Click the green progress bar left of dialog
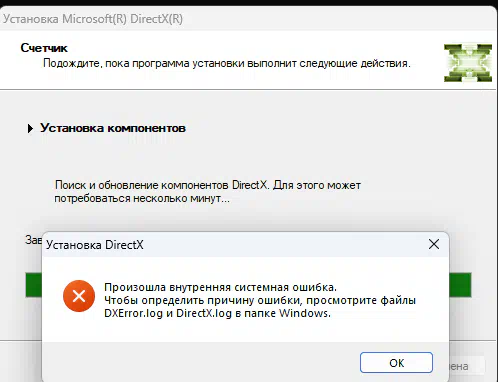The height and width of the screenshot is (382, 498). 34,285
